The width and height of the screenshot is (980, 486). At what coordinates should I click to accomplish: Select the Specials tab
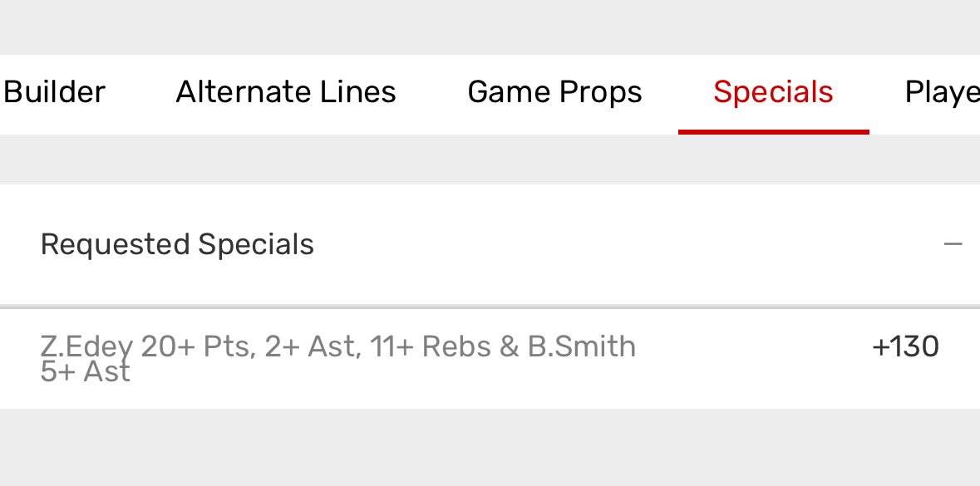(773, 91)
